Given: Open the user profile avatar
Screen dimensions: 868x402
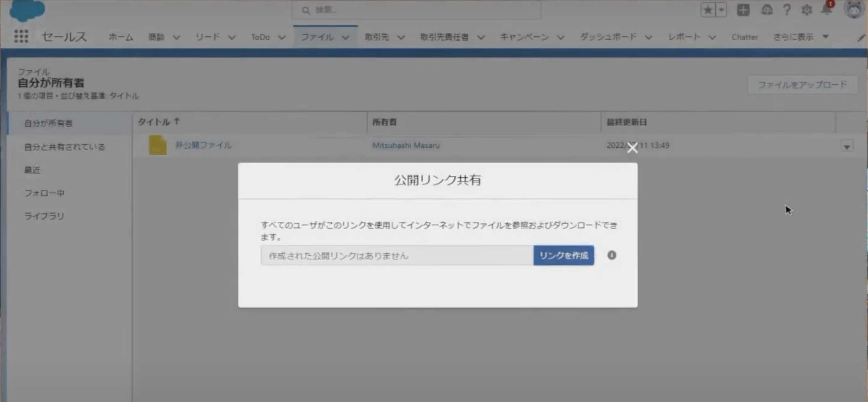Looking at the screenshot, I should coord(854,9).
